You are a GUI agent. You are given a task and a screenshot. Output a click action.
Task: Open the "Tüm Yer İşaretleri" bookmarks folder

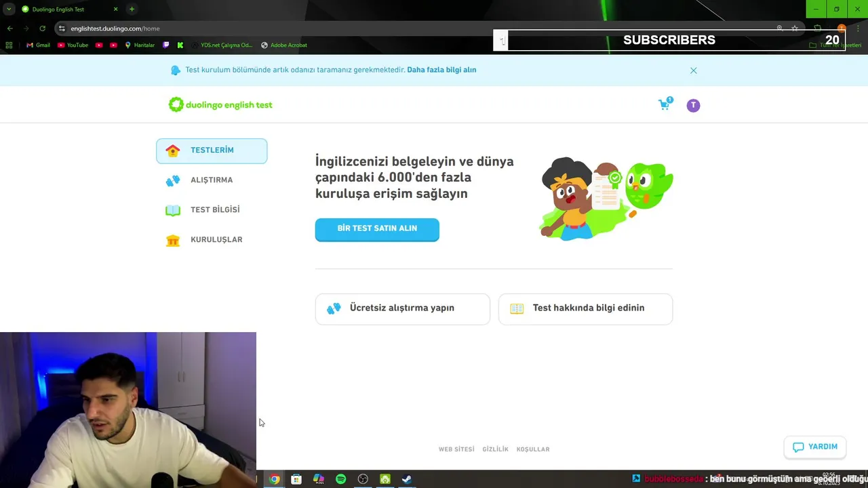coord(835,45)
